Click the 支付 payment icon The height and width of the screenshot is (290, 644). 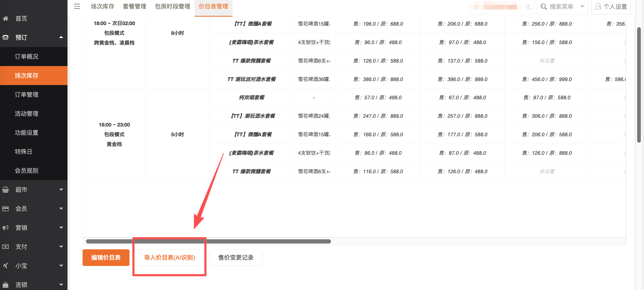[x=6, y=247]
